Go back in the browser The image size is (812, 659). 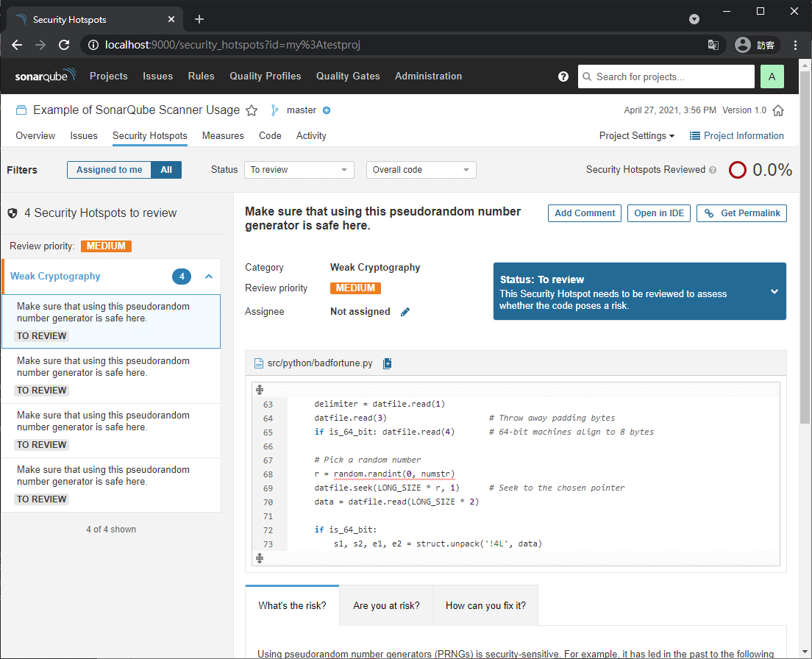coord(17,45)
